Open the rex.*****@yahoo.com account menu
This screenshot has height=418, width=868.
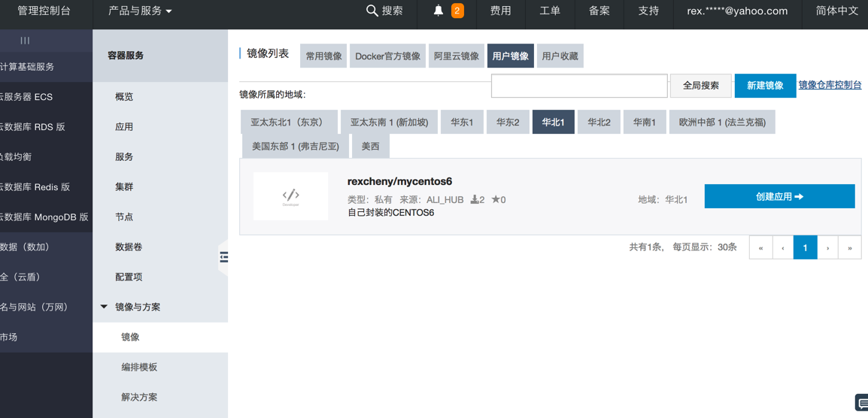pyautogui.click(x=737, y=11)
